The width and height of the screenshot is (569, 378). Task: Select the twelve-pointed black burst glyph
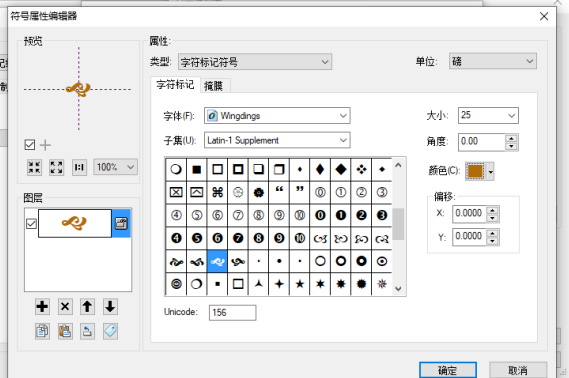click(x=361, y=284)
